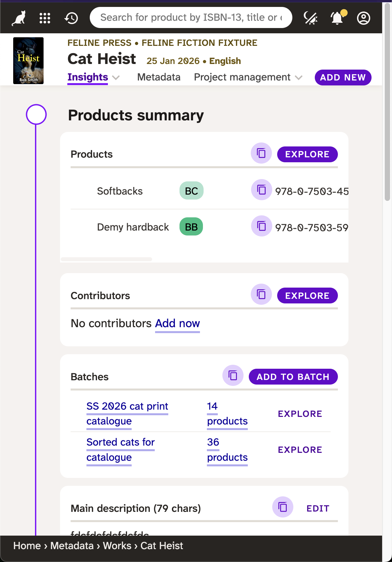Expand the Insights dropdown chevron
The height and width of the screenshot is (562, 392).
point(116,78)
